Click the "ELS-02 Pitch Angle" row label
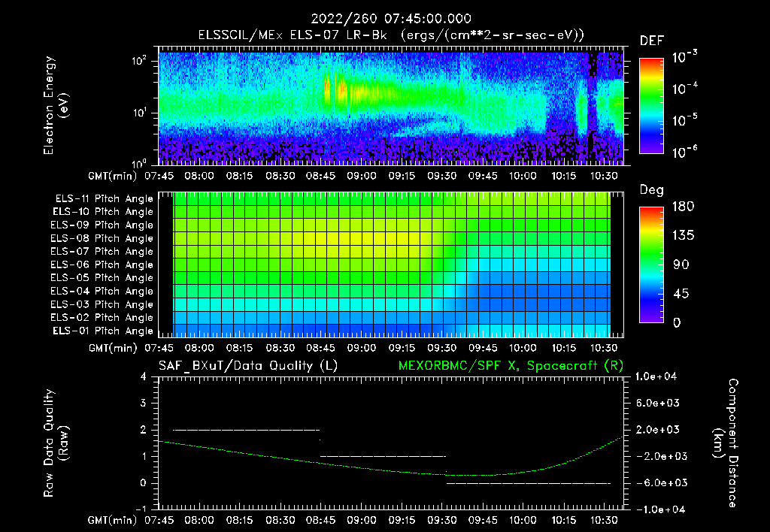Viewport: 770px width, 532px height. tap(102, 318)
